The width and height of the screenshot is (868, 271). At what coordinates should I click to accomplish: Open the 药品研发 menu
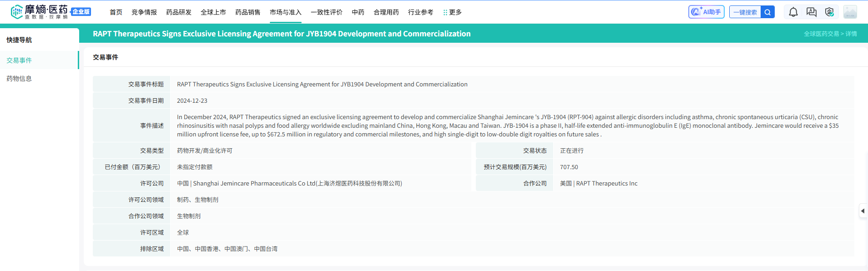click(179, 12)
